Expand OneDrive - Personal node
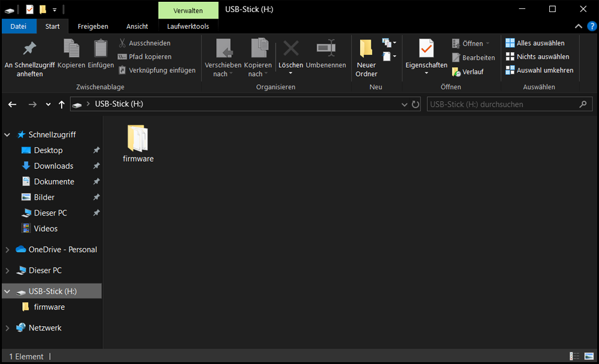Viewport: 599px width, 364px height. point(7,250)
